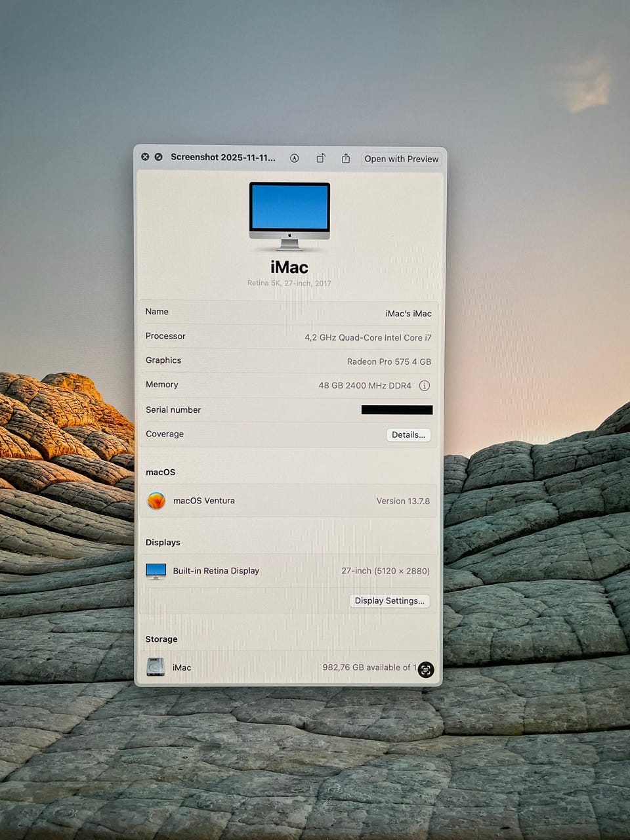Click the Name row label
630x840 pixels.
point(157,312)
